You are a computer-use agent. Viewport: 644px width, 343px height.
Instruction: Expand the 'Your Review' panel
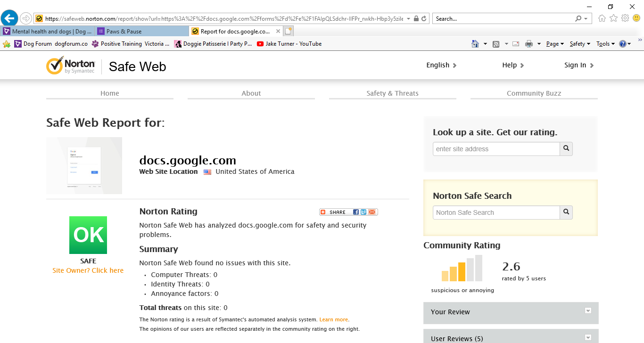(x=511, y=312)
